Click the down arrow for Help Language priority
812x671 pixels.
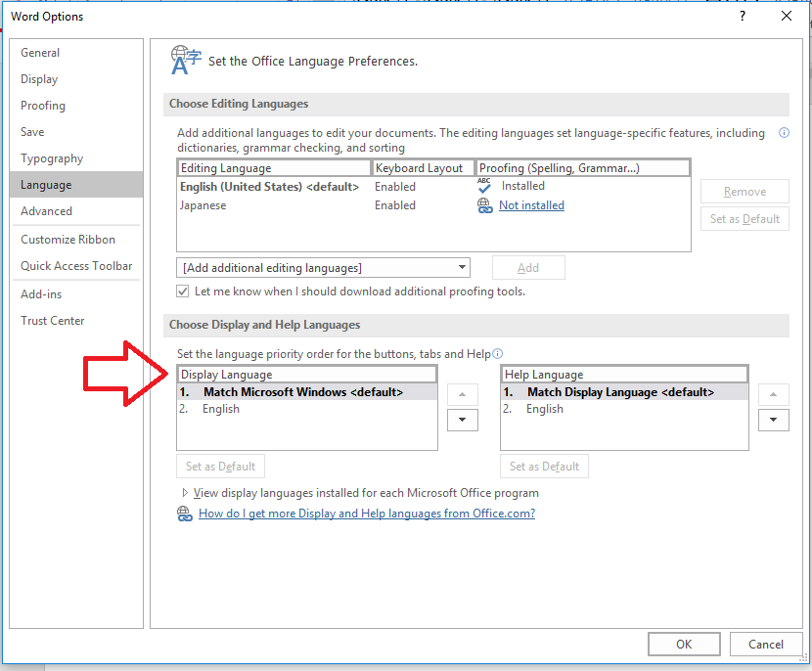coord(773,420)
